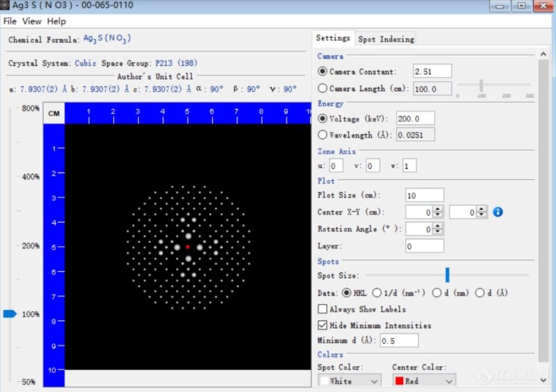Click the Plot Size input field

(x=424, y=195)
